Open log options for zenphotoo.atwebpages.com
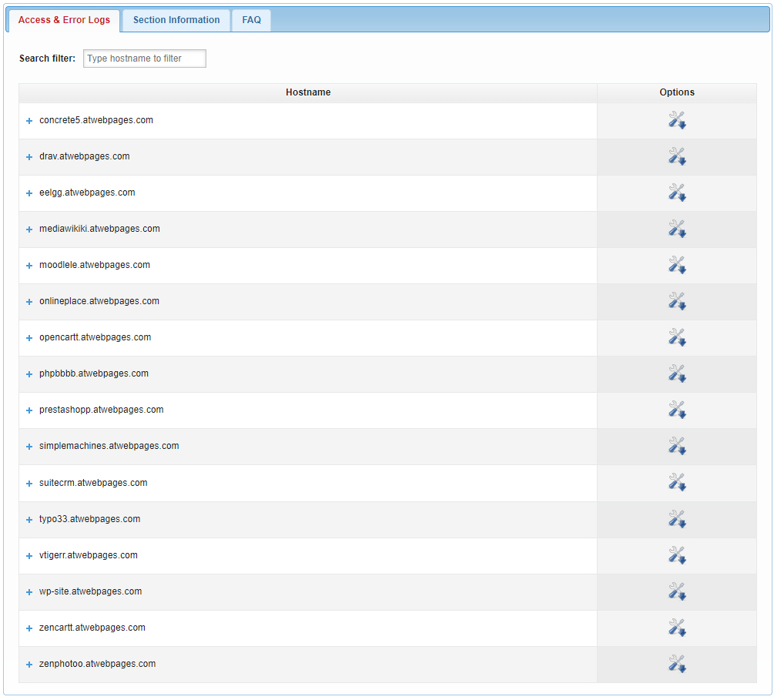 coord(677,664)
